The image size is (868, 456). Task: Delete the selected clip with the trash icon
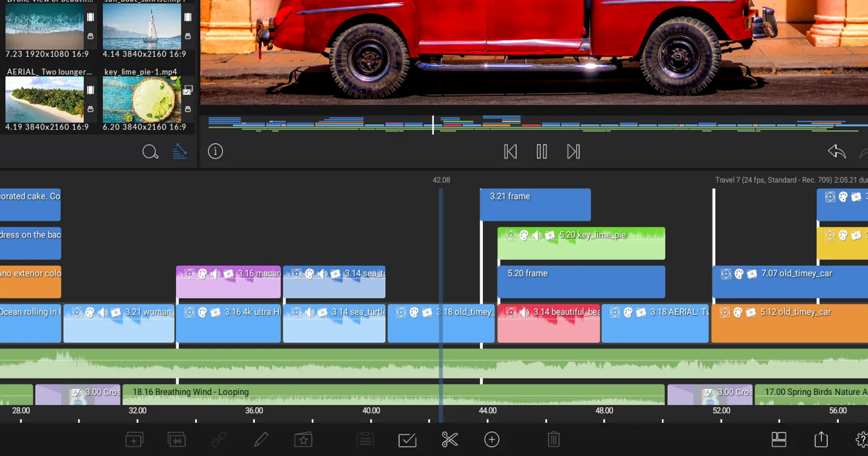[553, 439]
